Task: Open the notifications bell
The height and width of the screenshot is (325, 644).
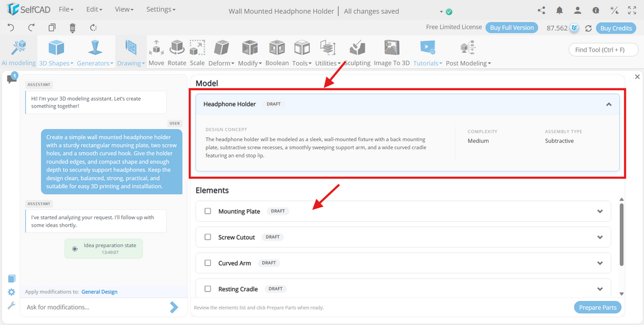Action: (559, 11)
